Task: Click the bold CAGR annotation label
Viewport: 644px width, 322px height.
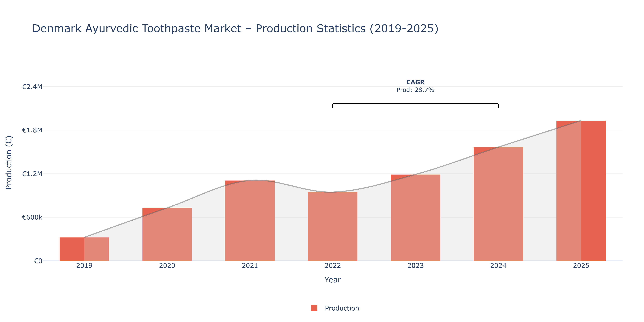Action: tap(415, 82)
